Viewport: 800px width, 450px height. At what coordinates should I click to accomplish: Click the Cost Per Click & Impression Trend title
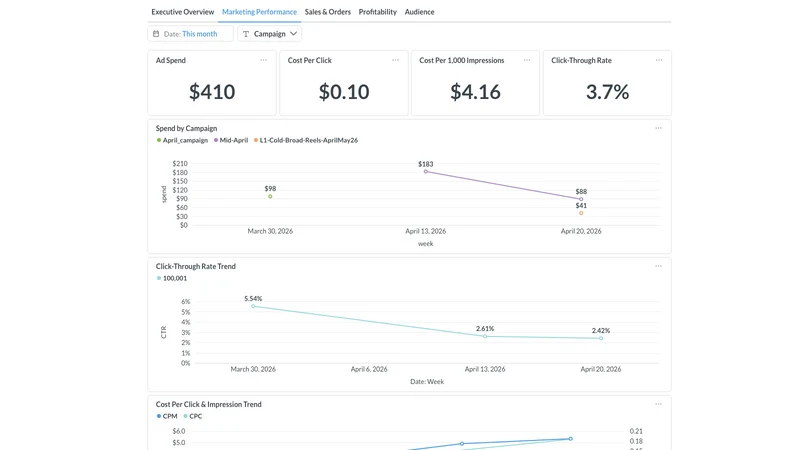point(208,404)
